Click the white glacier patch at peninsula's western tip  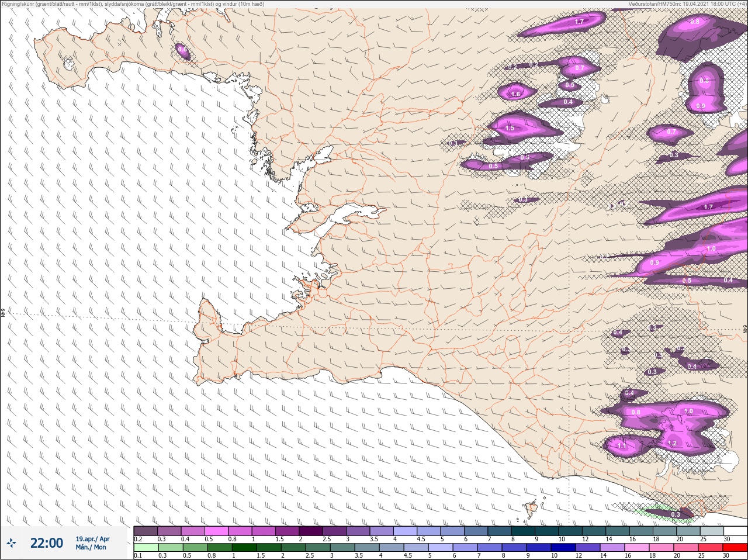pyautogui.click(x=68, y=63)
